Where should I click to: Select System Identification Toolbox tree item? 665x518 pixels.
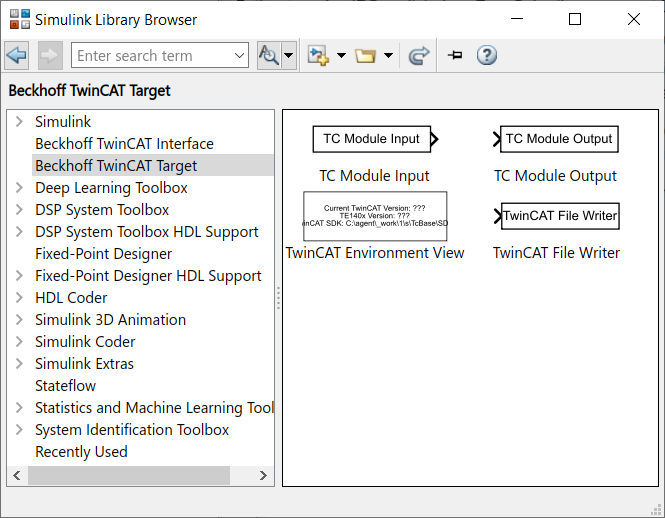point(132,430)
